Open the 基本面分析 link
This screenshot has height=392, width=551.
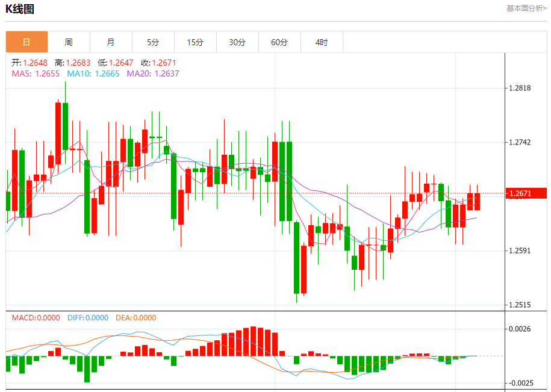point(526,8)
